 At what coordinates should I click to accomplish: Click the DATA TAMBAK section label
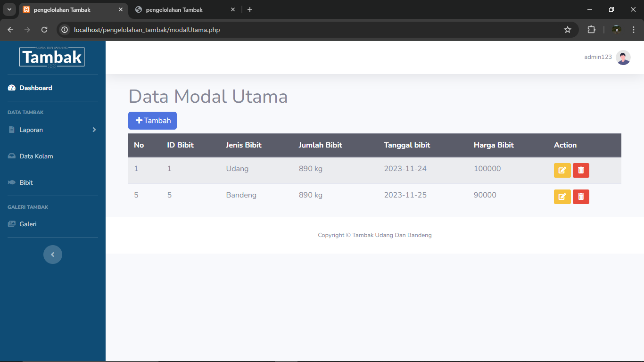[25, 113]
